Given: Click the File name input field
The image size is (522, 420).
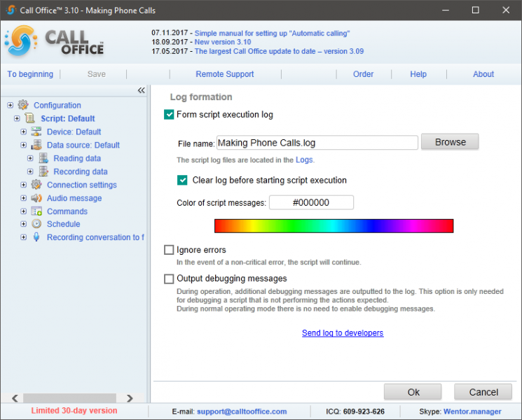Looking at the screenshot, I should 317,143.
